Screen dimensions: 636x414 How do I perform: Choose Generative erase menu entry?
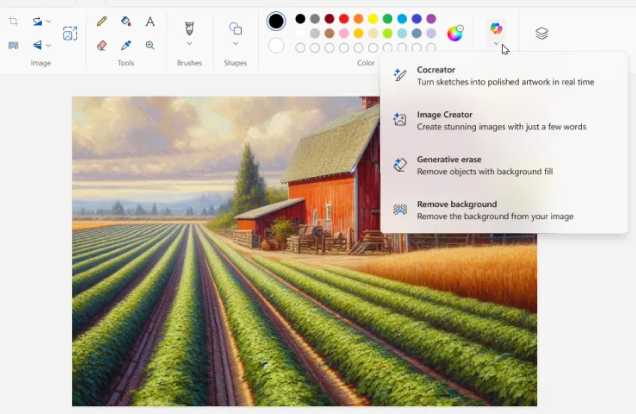(504, 165)
